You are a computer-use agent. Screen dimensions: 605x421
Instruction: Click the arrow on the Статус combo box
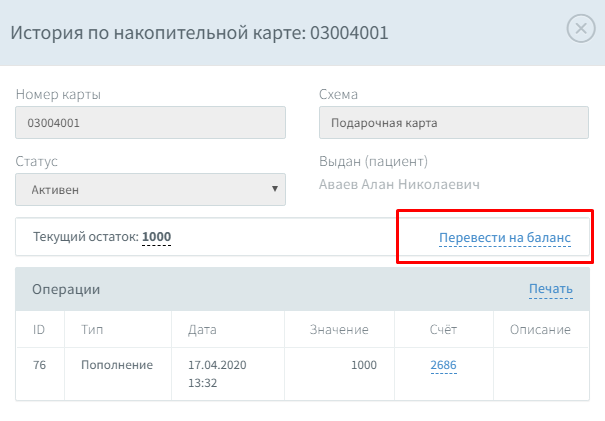[275, 189]
